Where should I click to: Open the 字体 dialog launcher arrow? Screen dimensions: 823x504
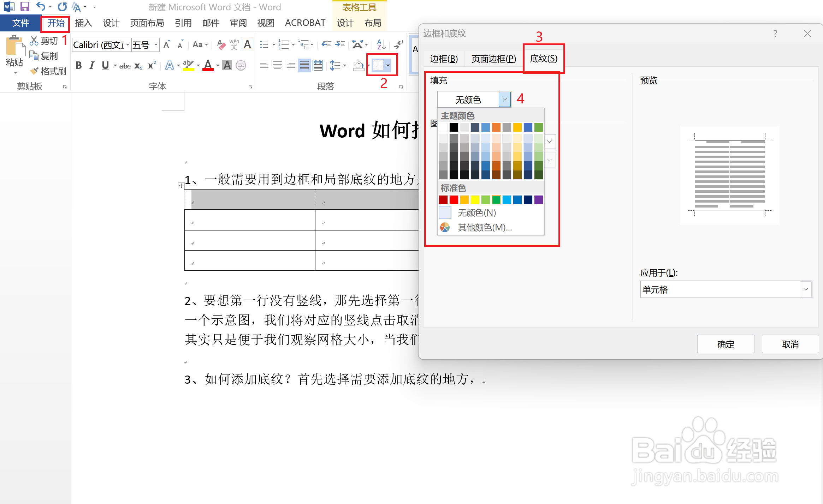[x=250, y=86]
